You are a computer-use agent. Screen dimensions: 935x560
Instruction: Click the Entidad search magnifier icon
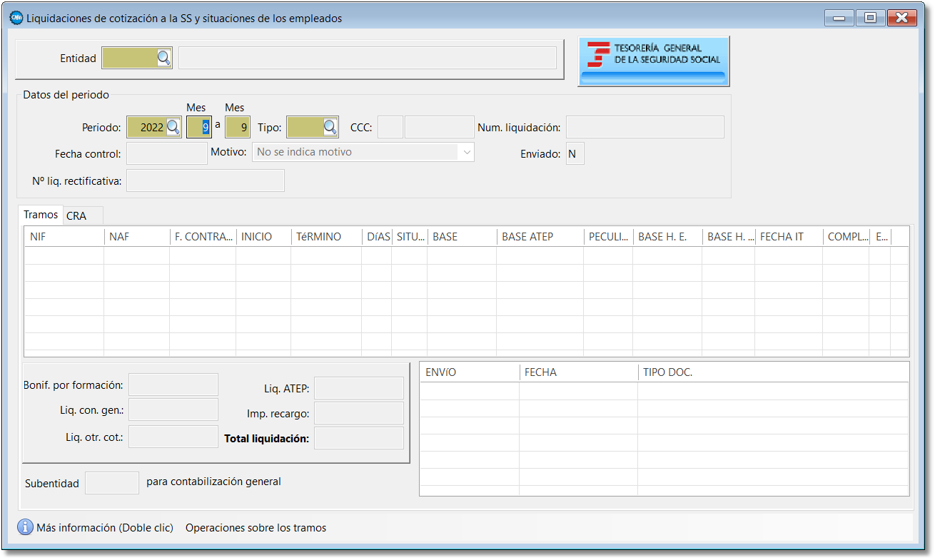(163, 58)
